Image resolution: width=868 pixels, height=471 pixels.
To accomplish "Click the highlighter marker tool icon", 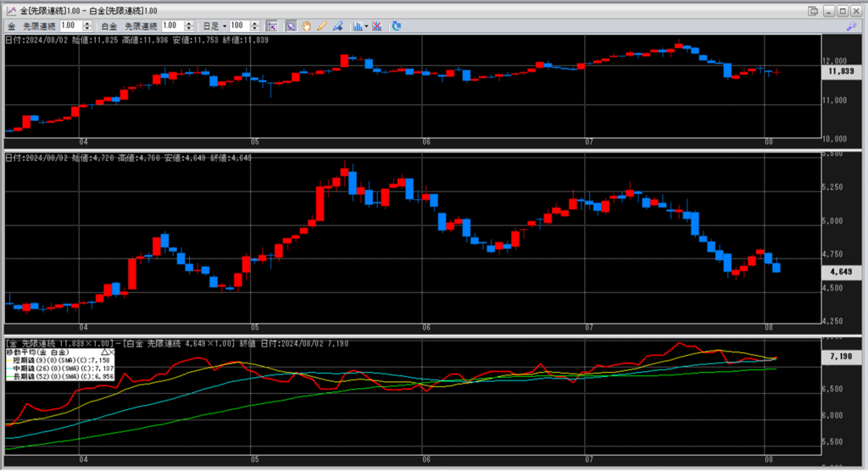I will point(337,26).
